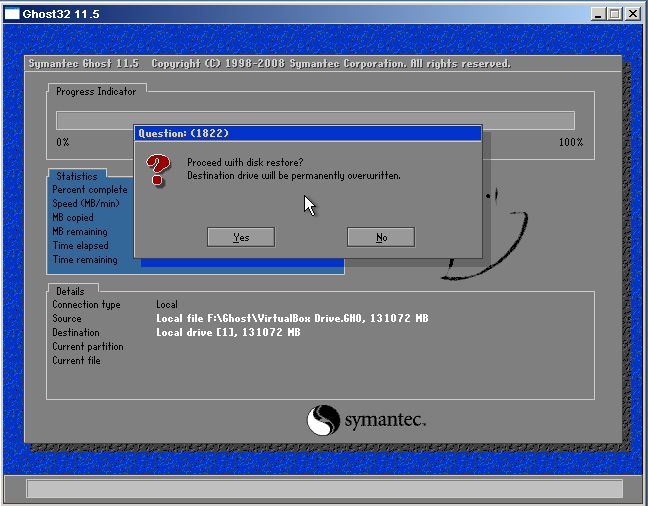
Task: Click the Progress Indicator group label
Action: coord(96,91)
